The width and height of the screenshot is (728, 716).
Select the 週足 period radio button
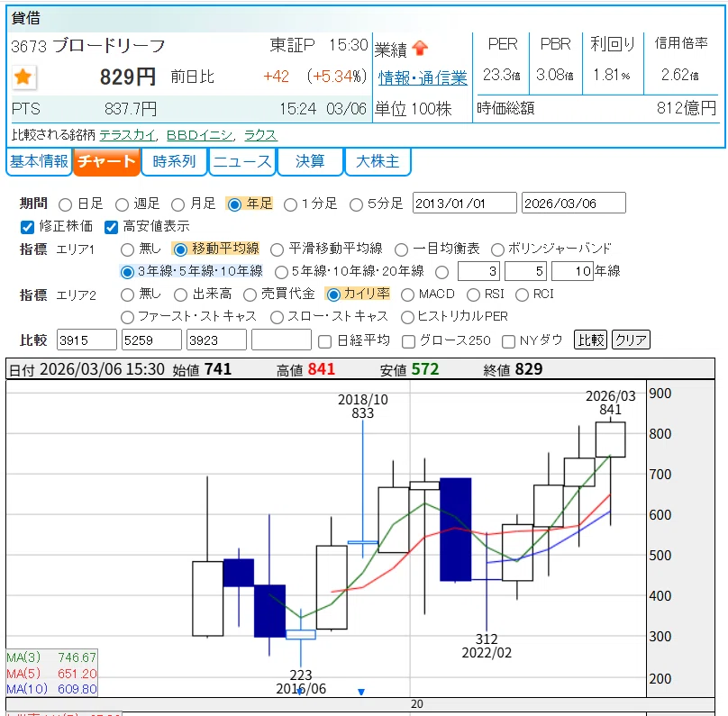123,204
